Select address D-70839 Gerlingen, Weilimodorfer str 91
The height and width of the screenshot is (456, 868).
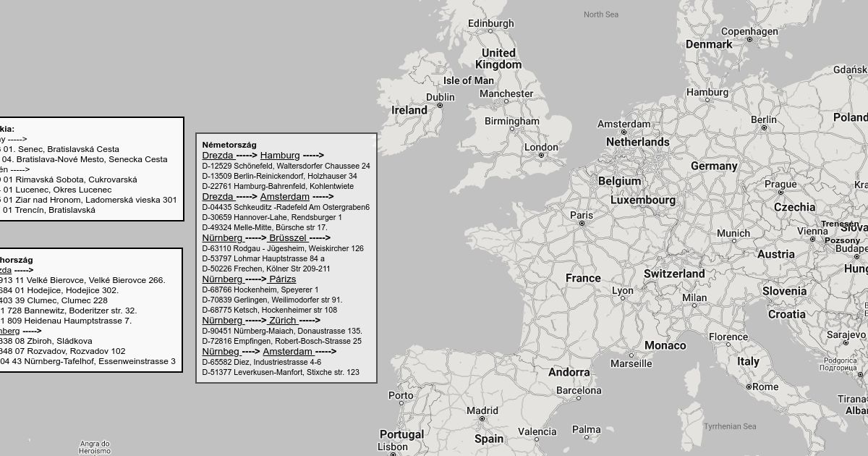(273, 300)
